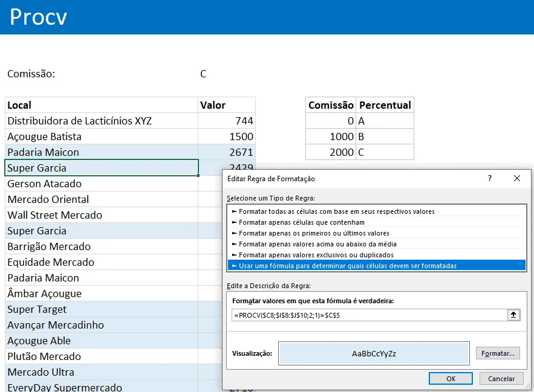Click the Cancelar button

[501, 378]
